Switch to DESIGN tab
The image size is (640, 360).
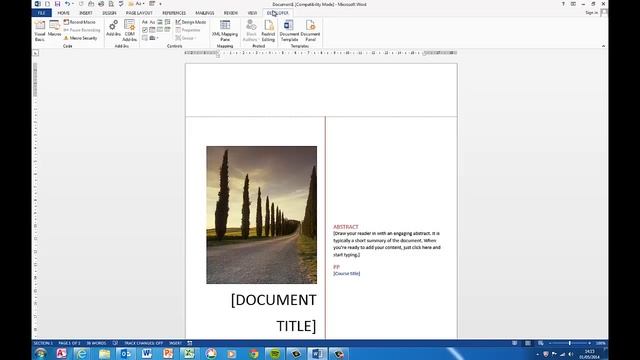click(x=109, y=13)
